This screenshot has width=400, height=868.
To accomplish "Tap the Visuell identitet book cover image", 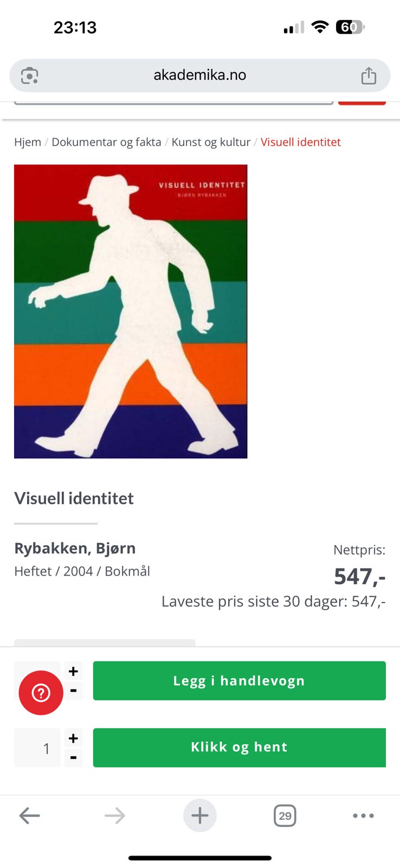I will [131, 311].
